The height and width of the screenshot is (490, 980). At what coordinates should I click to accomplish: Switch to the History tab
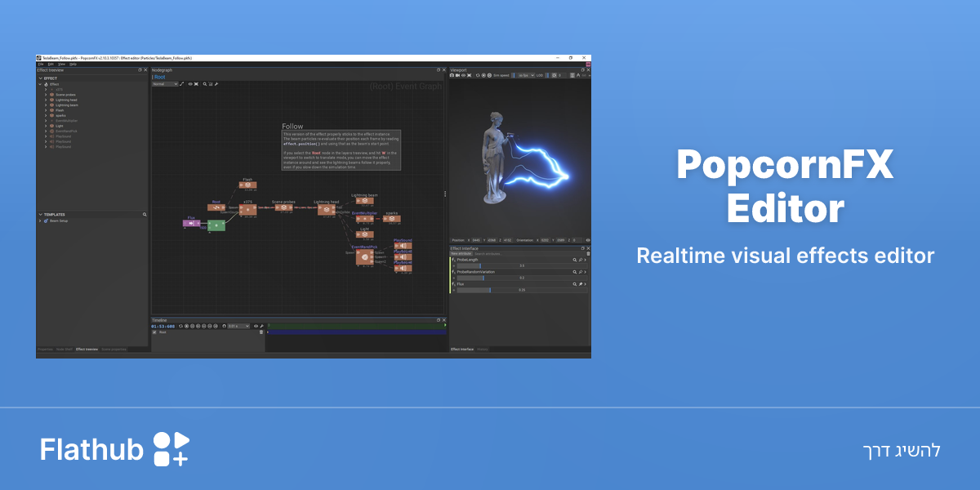pos(483,350)
